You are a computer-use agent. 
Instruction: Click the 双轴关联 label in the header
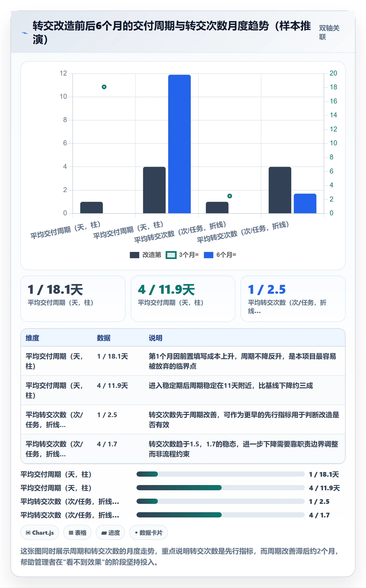(329, 32)
